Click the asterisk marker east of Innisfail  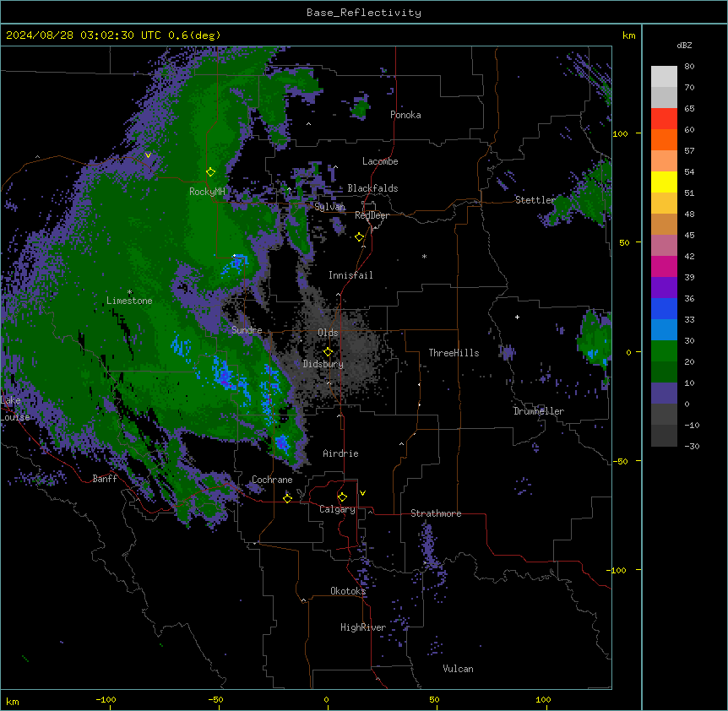[x=424, y=256]
